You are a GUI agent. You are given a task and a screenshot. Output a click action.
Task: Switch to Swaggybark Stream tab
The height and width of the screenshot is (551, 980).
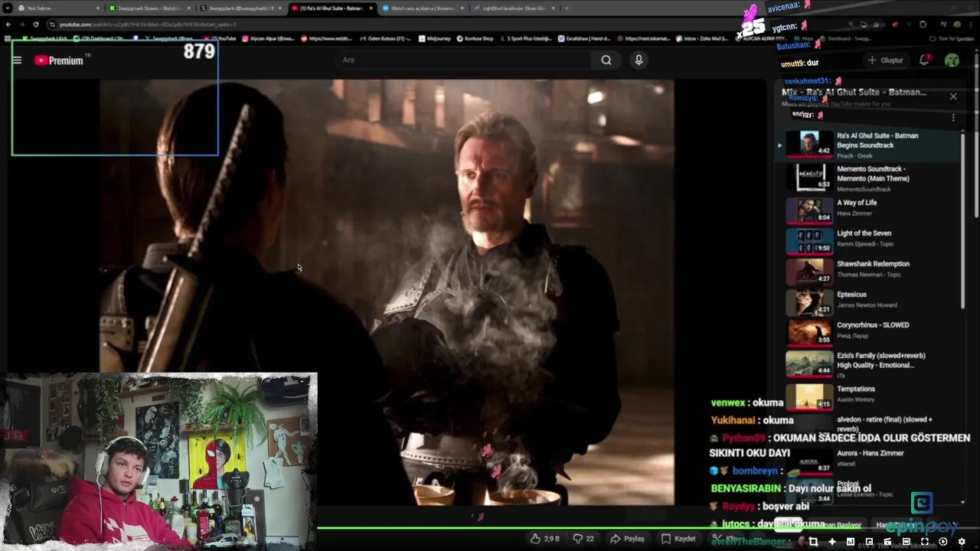pos(149,8)
